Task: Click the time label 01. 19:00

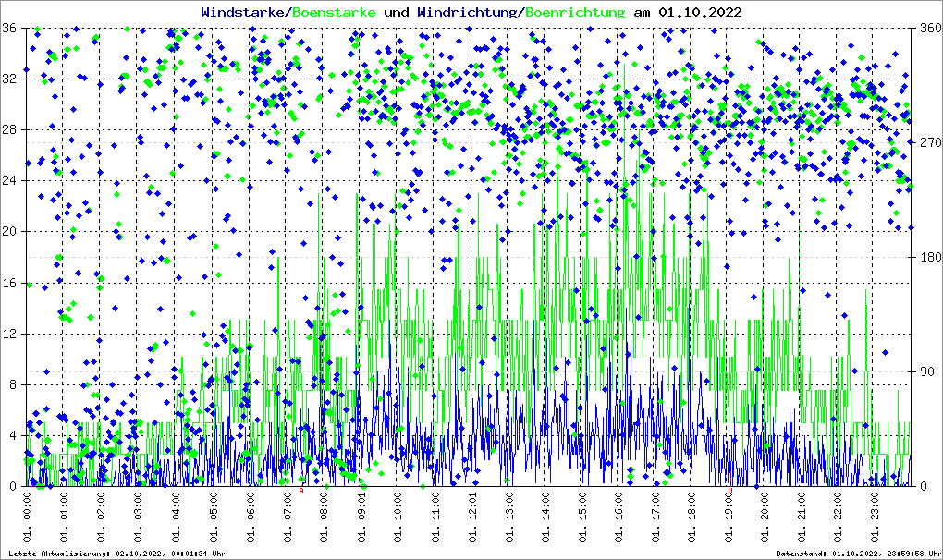Action: (x=729, y=517)
